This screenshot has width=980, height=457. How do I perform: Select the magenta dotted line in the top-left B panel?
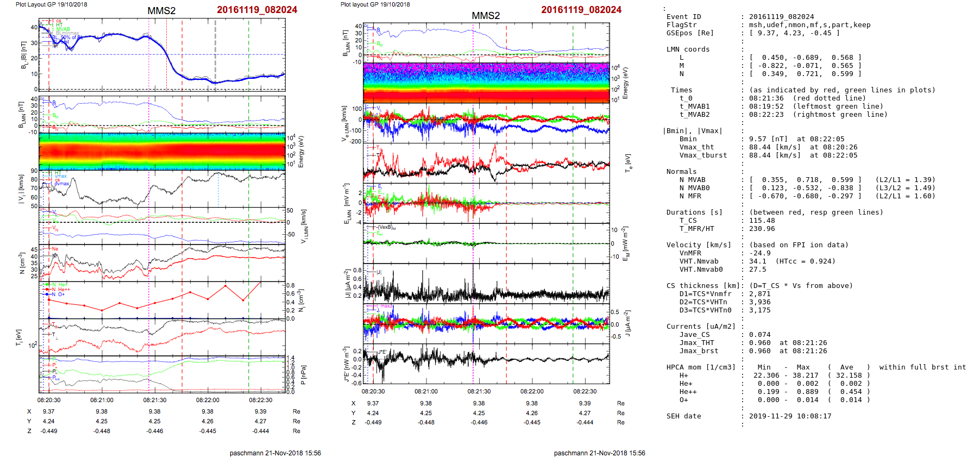[149, 54]
